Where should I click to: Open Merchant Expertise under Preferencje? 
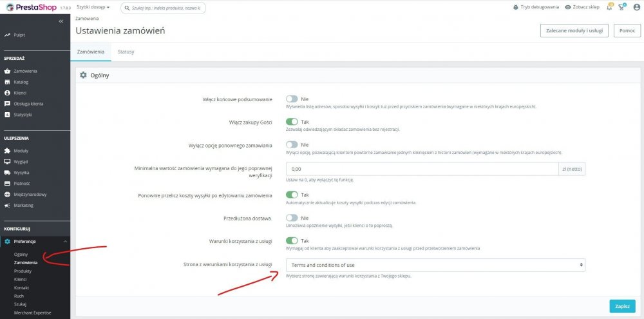click(x=32, y=313)
